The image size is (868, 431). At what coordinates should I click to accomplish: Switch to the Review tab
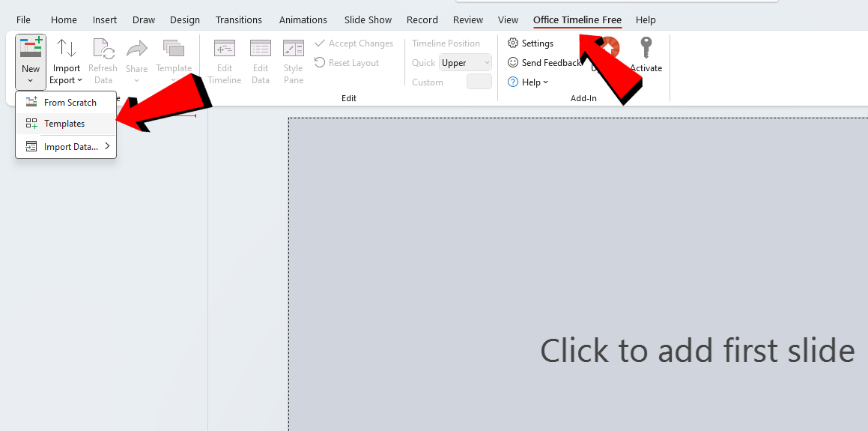[x=468, y=20]
